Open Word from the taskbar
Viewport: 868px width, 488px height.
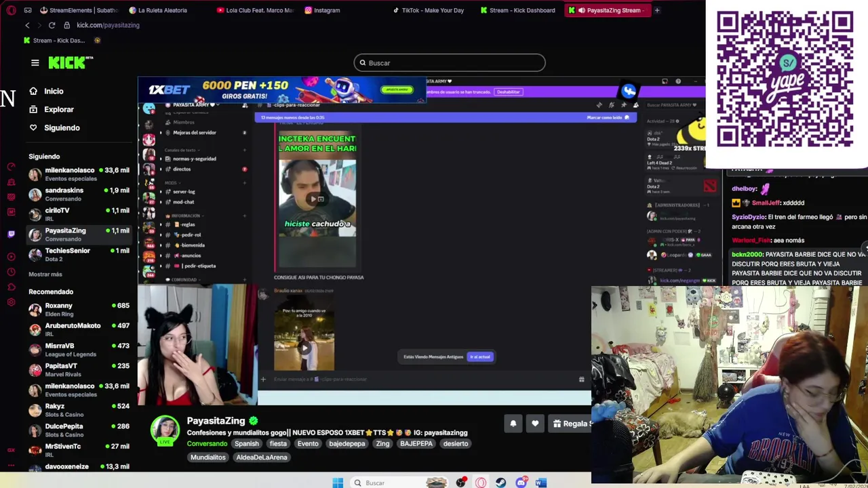[x=540, y=483]
